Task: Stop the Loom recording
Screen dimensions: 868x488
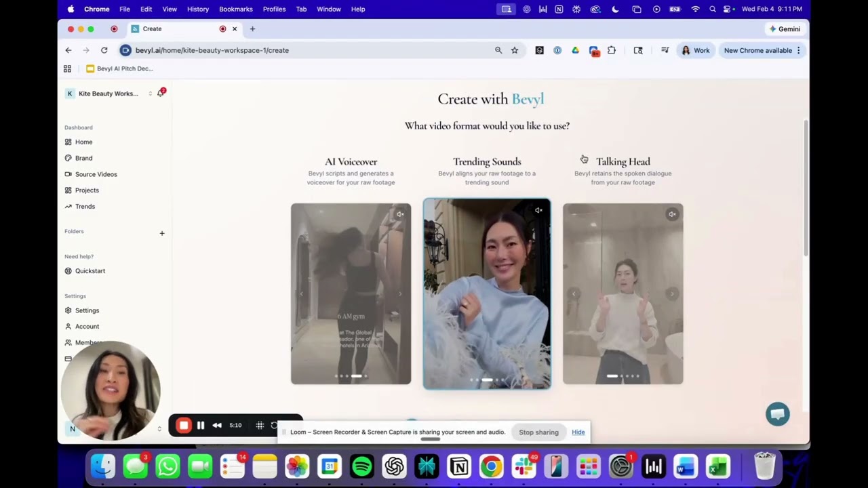Action: point(183,426)
